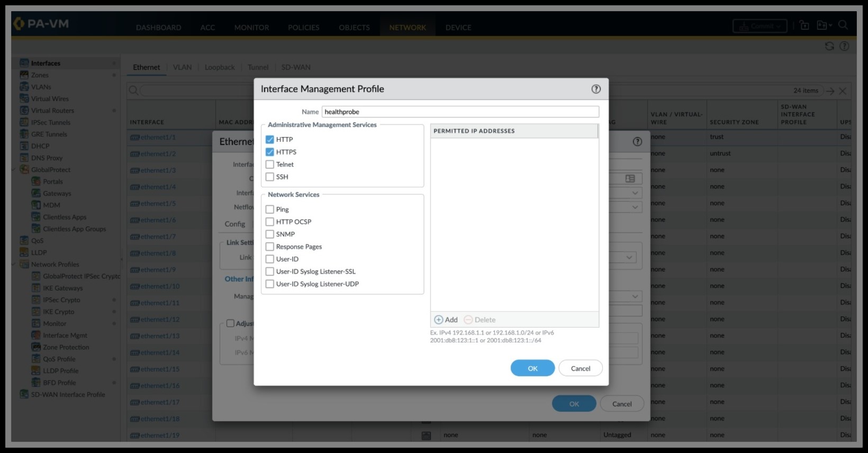Enable the Ping network service
Image resolution: width=868 pixels, height=453 pixels.
coord(270,210)
